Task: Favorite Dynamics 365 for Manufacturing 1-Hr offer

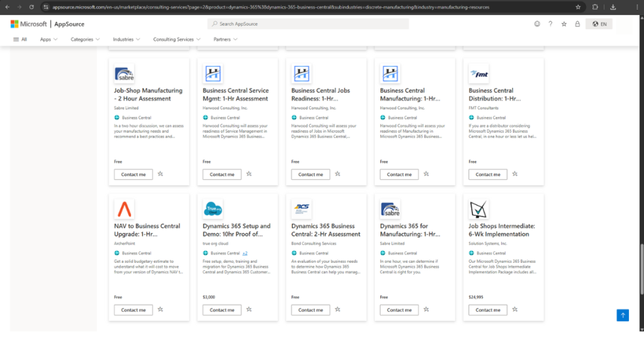Action: 426,309
